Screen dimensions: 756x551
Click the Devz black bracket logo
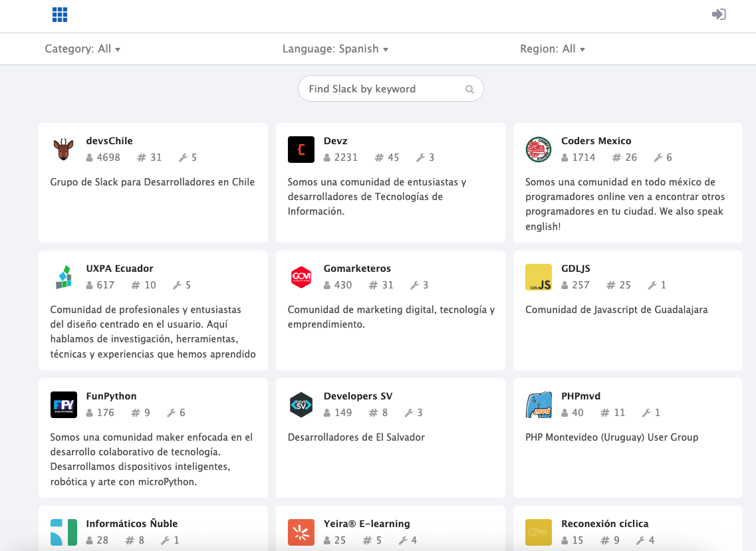tap(301, 150)
